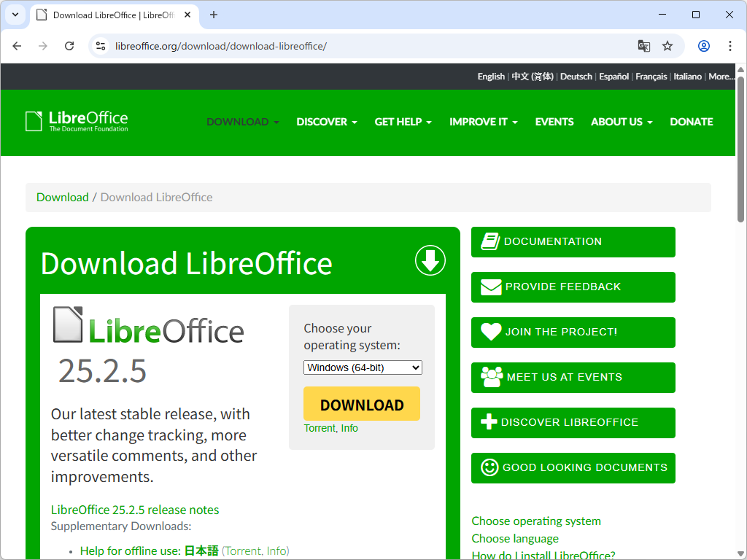This screenshot has height=560, width=747.
Task: Click the heart icon on Join the Project
Action: tap(490, 332)
